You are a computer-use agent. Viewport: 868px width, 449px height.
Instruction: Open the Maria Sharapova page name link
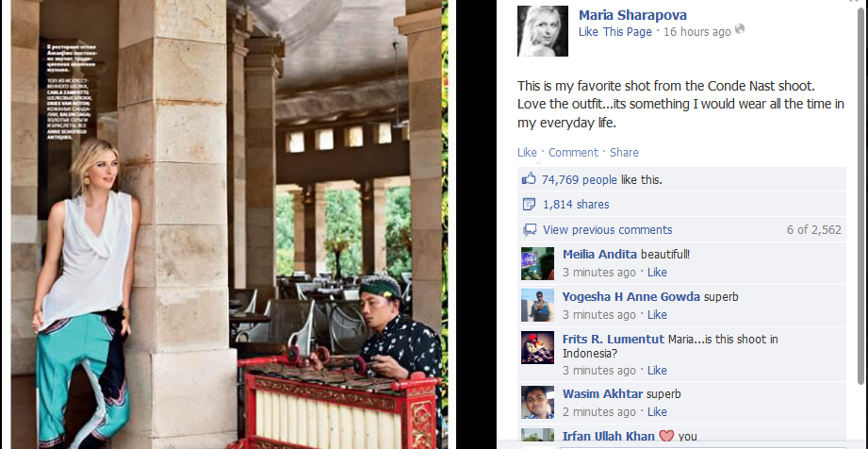632,15
